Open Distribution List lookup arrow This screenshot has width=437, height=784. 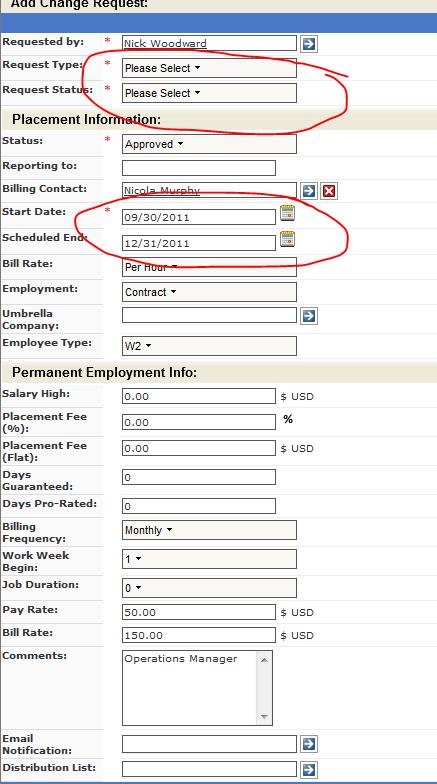309,769
